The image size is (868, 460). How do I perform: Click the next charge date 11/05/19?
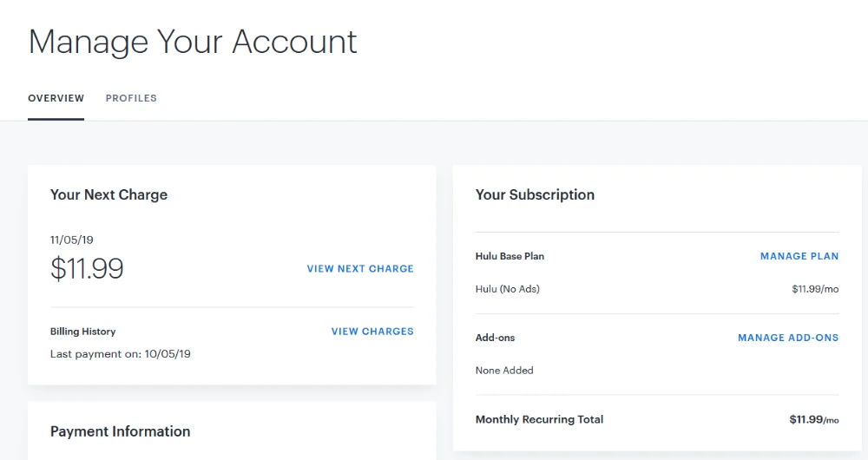[72, 240]
